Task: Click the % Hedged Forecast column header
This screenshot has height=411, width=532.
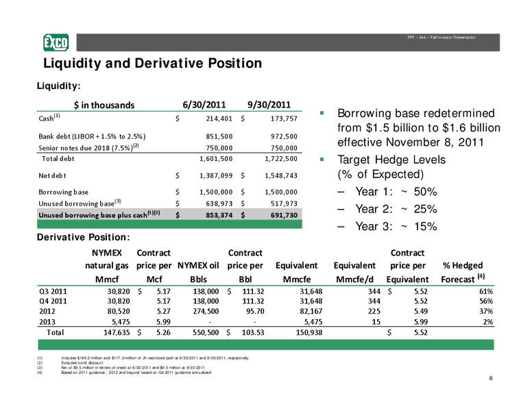Action: pos(463,273)
